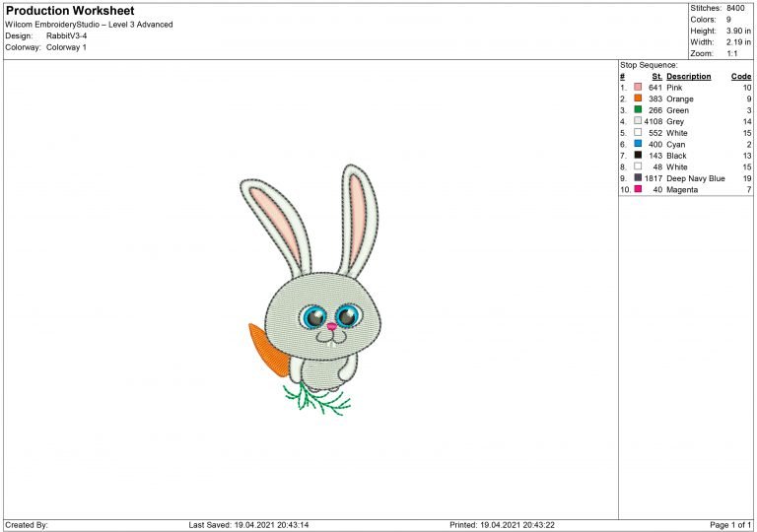
Task: Click stitch count '641' for Pink
Action: coord(655,88)
